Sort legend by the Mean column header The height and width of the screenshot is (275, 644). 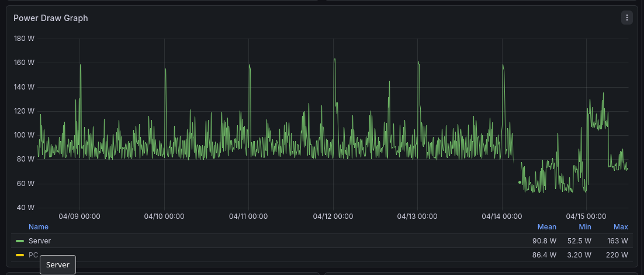point(547,227)
